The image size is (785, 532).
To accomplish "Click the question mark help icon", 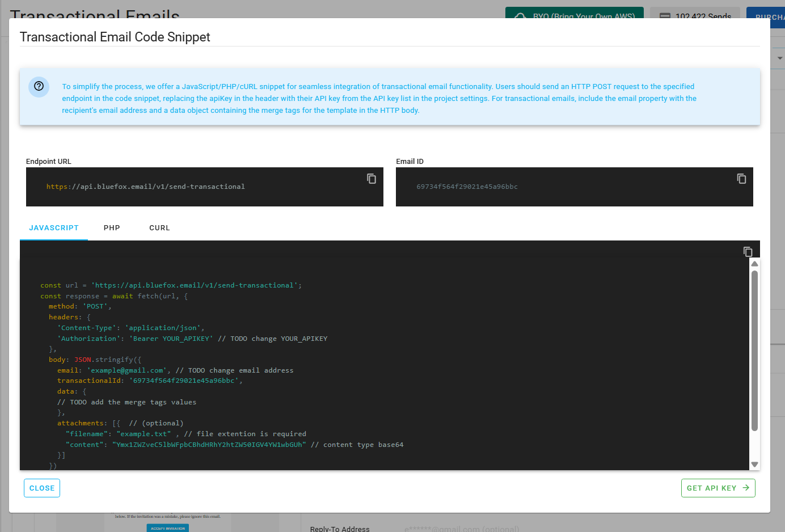I will click(38, 86).
